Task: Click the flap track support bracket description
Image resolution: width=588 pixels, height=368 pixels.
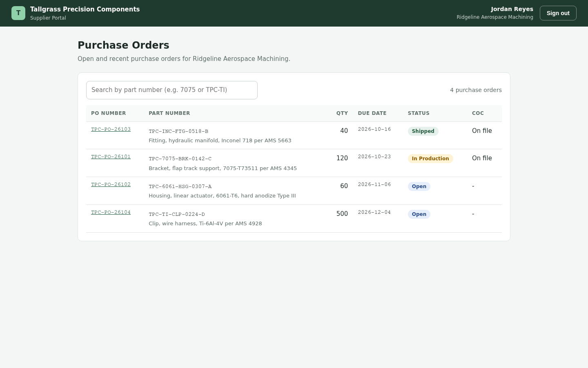Action: [x=223, y=168]
